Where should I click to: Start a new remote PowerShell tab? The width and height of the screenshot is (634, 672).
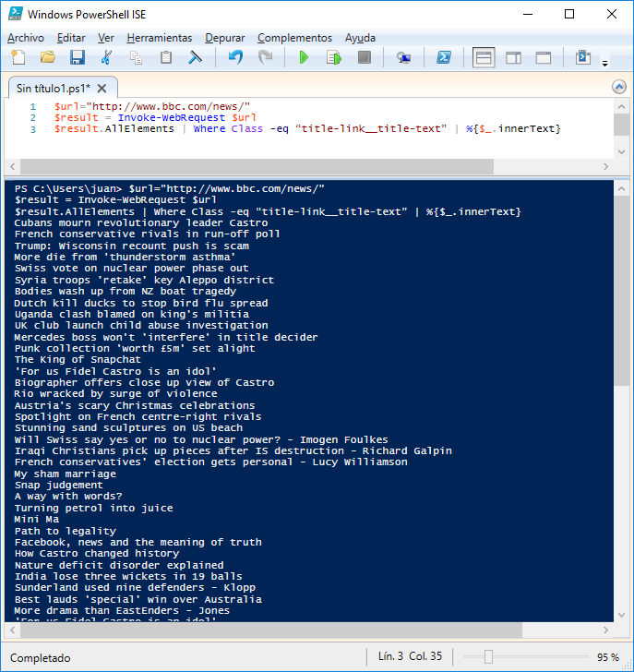(x=403, y=58)
